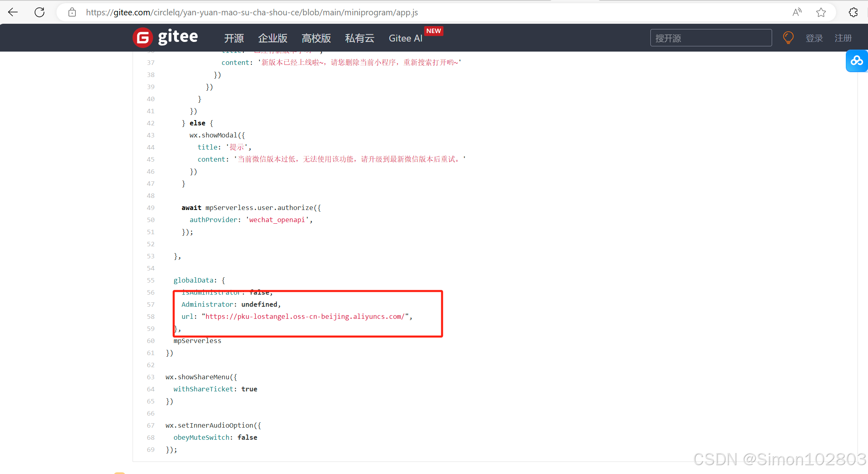Click the 注册 register link

[x=843, y=38]
